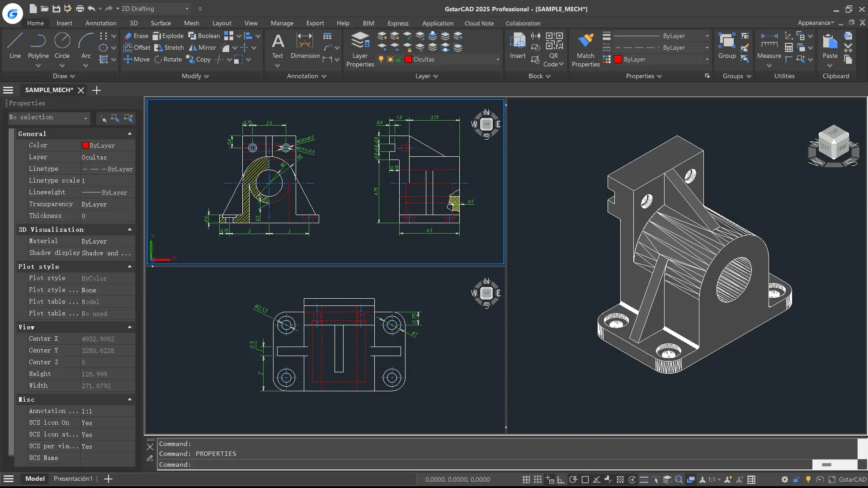Viewport: 868px width, 488px height.
Task: Switch to the Presentación1 layout tab
Action: click(x=72, y=479)
